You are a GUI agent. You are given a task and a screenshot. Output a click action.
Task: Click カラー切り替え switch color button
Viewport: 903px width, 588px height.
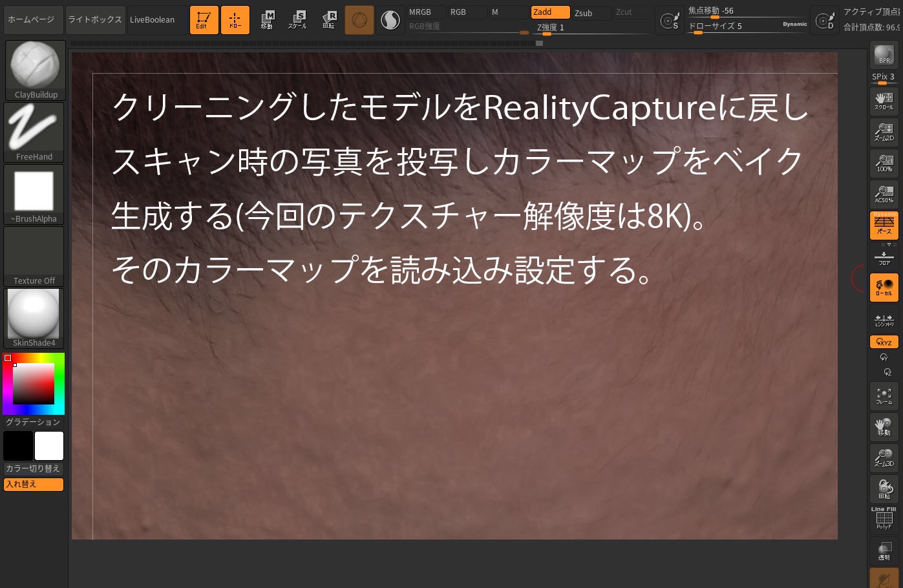[x=34, y=468]
